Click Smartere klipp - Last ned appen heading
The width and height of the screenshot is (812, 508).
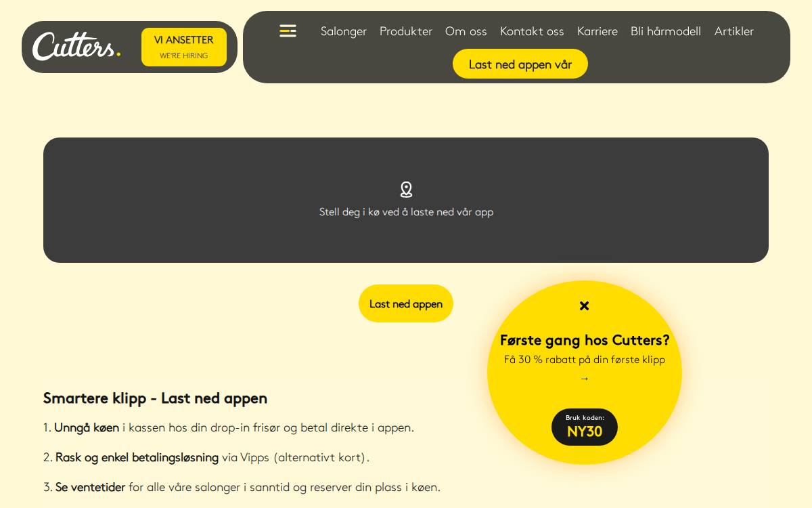[155, 398]
